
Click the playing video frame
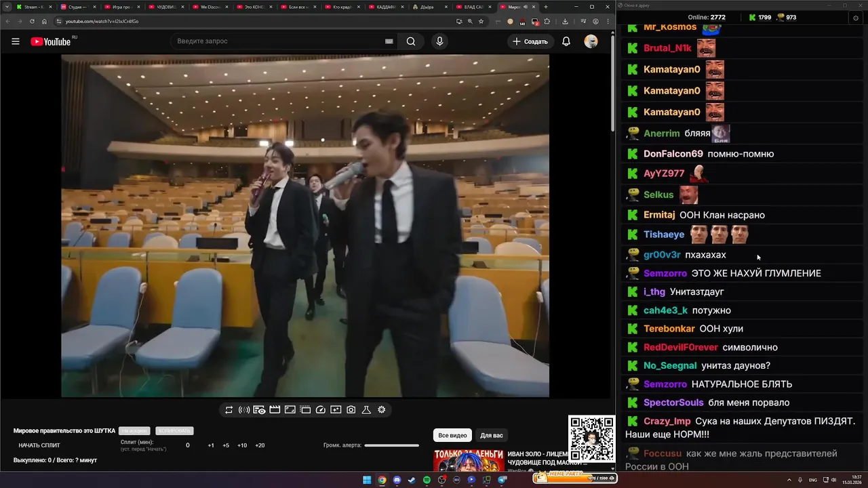click(305, 226)
